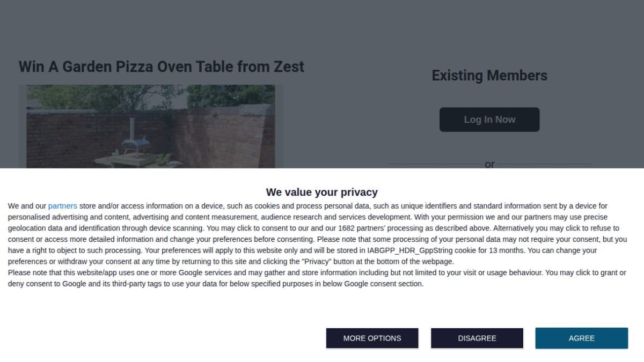Reject consent using the DISAGREE button
The height and width of the screenshot is (362, 644).
click(477, 338)
